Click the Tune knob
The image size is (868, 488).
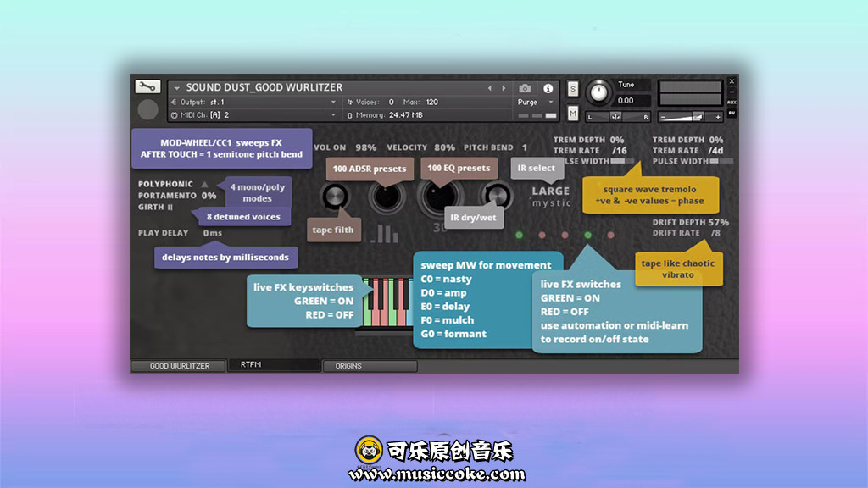pos(598,91)
